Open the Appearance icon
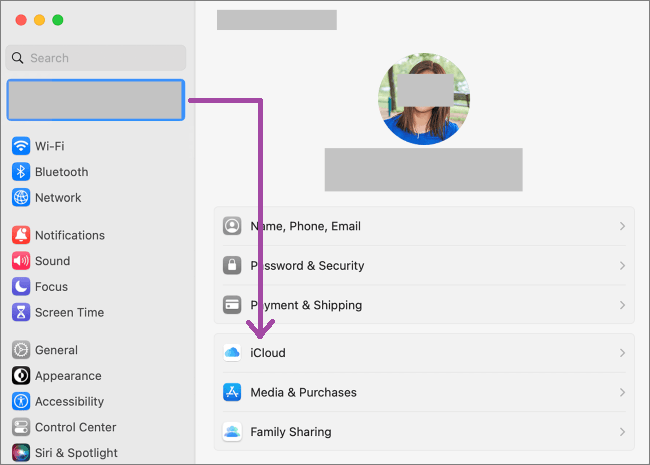The image size is (650, 465). (x=21, y=375)
